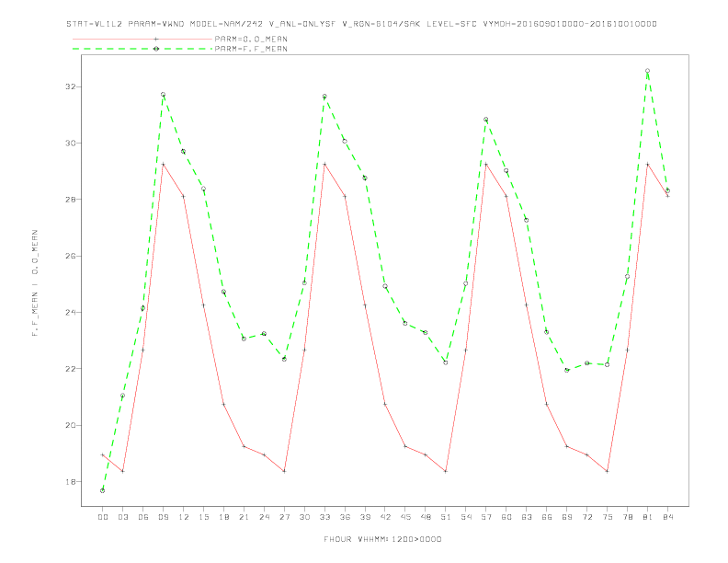Click x-axis tick label 12

tap(184, 517)
